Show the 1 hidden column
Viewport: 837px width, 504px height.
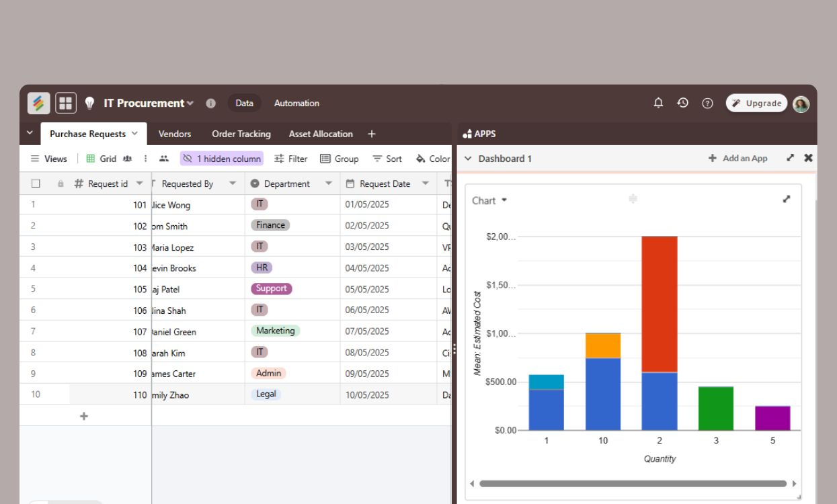coord(222,159)
